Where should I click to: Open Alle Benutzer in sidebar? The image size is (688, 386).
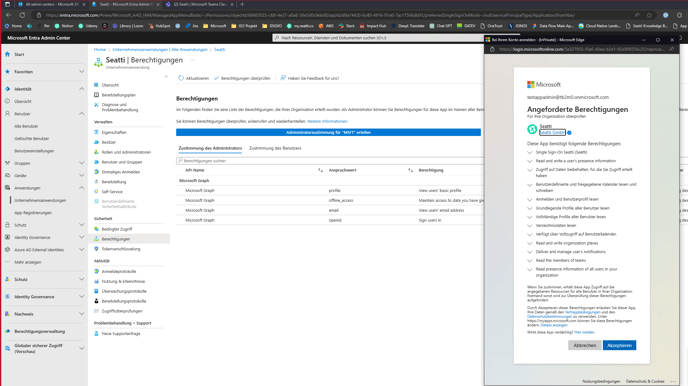coord(26,126)
